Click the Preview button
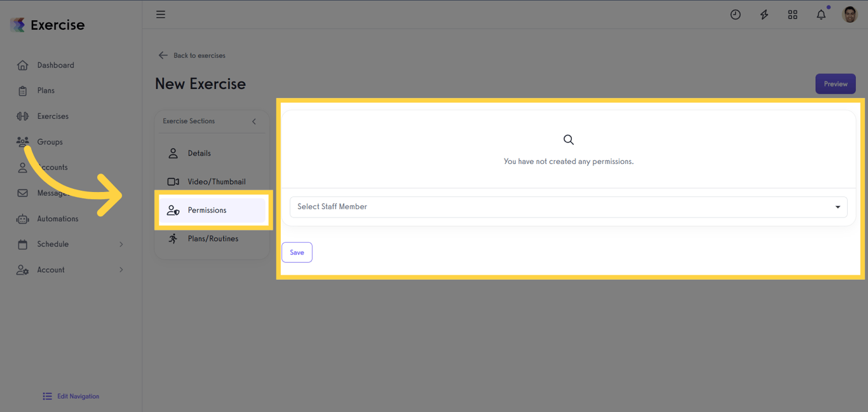The height and width of the screenshot is (412, 868). click(836, 83)
